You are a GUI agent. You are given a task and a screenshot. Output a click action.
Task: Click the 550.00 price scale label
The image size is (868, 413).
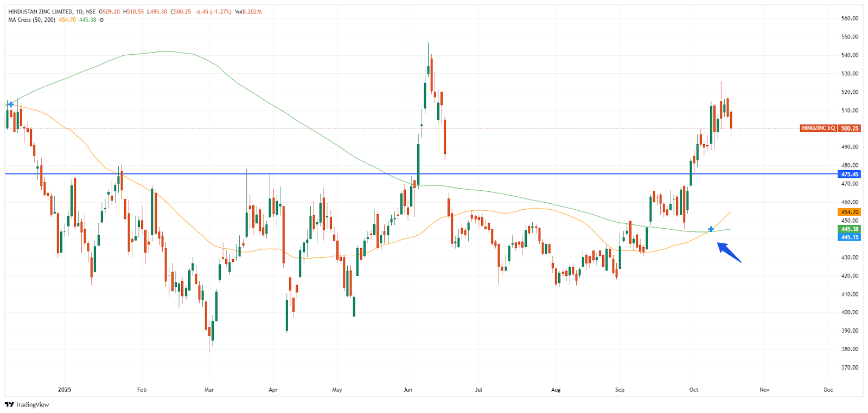tap(850, 37)
